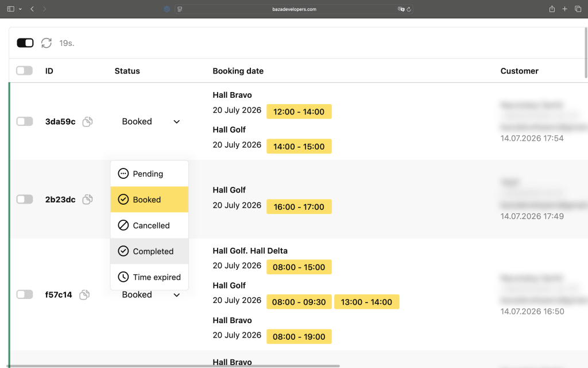This screenshot has height=368, width=588.
Task: Reload page via address bar reload icon
Action: pos(409,9)
